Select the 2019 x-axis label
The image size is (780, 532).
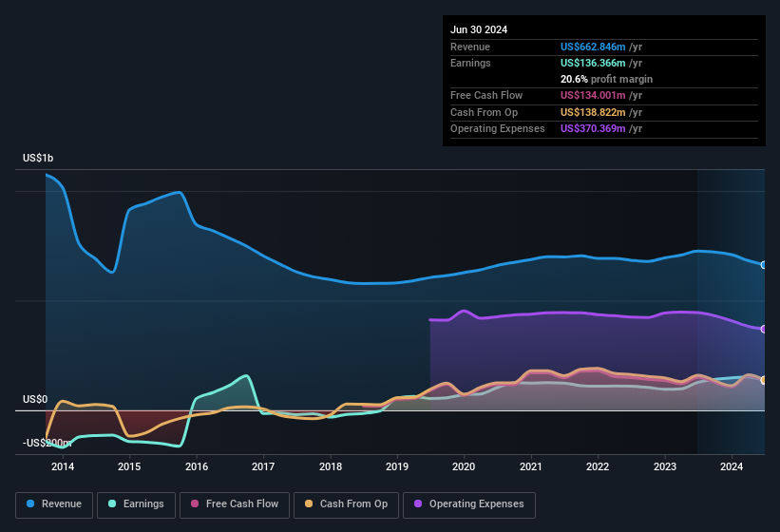tap(397, 466)
